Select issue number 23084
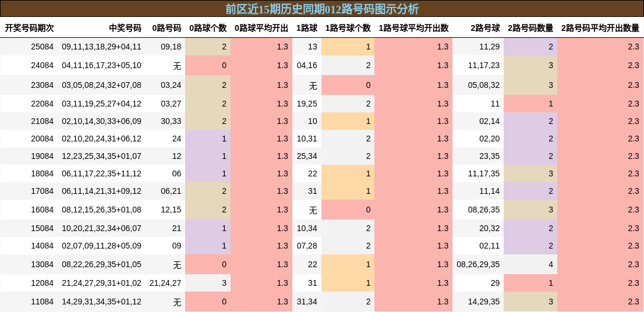The height and width of the screenshot is (312, 644). click(43, 85)
